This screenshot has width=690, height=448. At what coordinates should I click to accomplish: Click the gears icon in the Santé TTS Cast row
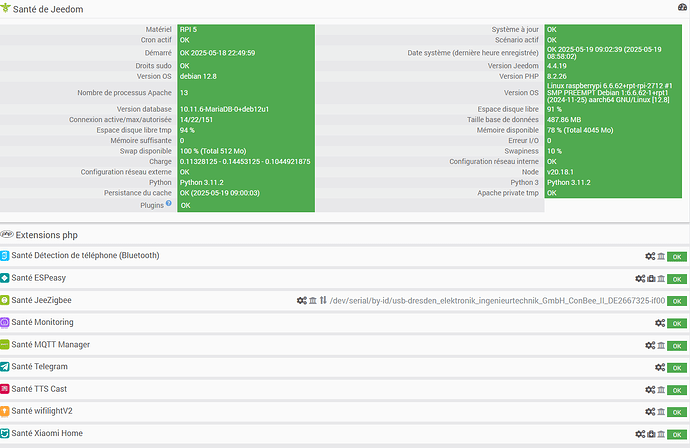(x=650, y=389)
